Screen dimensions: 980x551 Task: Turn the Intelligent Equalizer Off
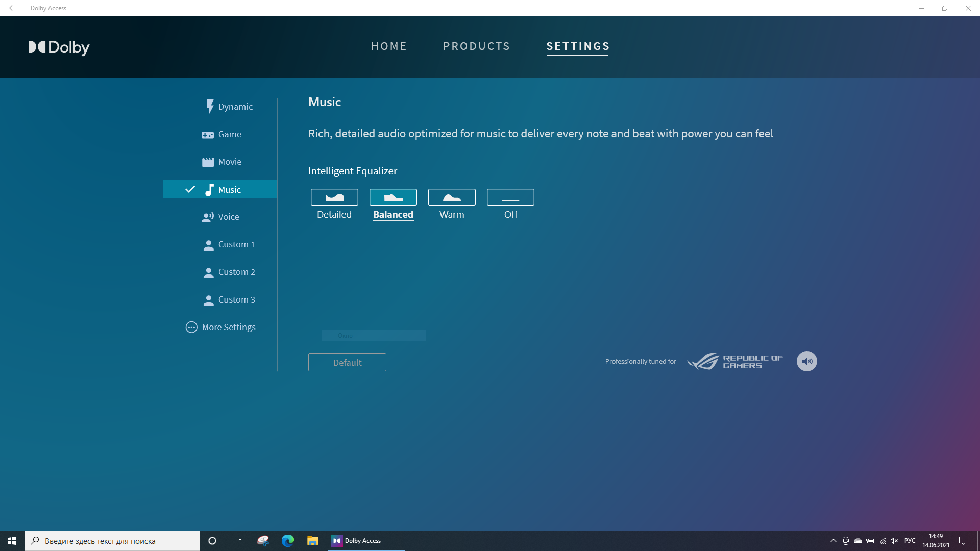pos(510,197)
